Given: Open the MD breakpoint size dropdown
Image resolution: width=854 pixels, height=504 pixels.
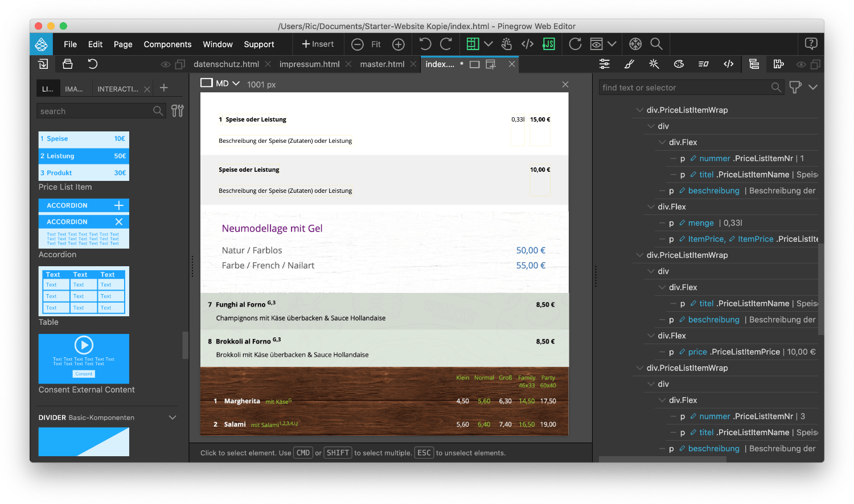Looking at the screenshot, I should tap(220, 84).
